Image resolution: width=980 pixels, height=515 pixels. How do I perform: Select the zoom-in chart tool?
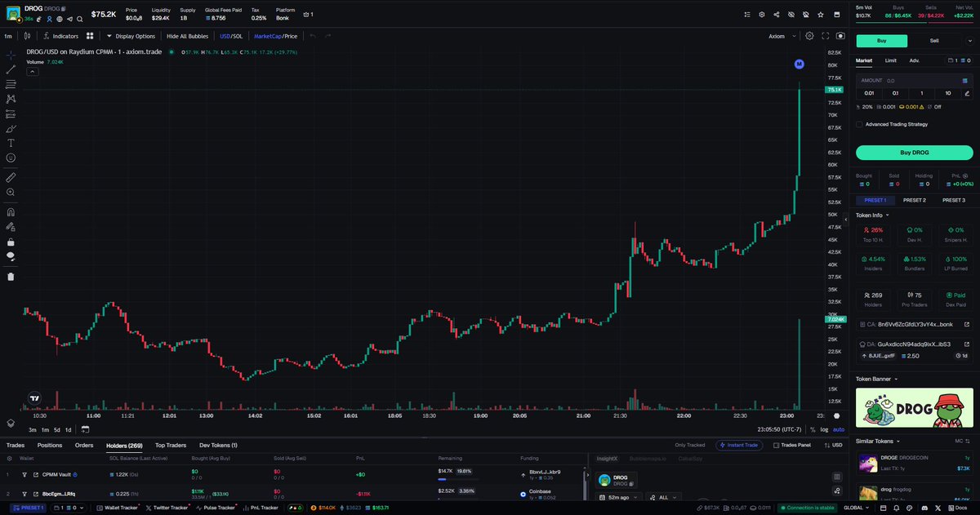pos(9,193)
